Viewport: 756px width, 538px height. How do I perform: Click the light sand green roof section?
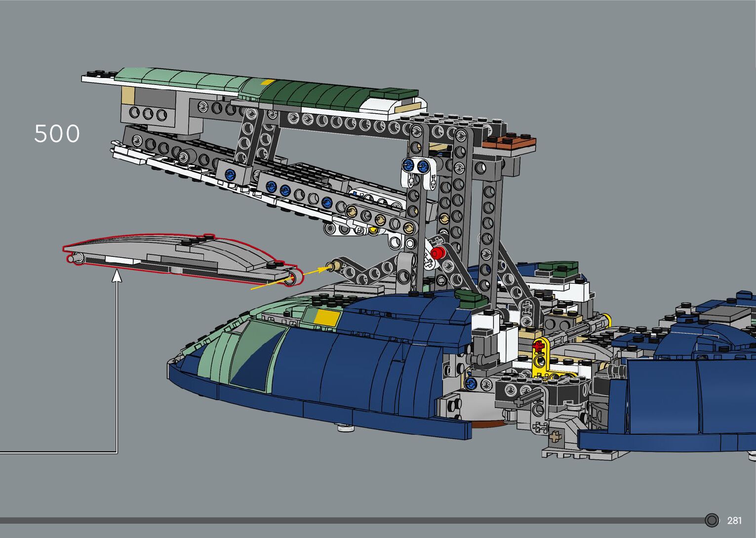point(178,78)
